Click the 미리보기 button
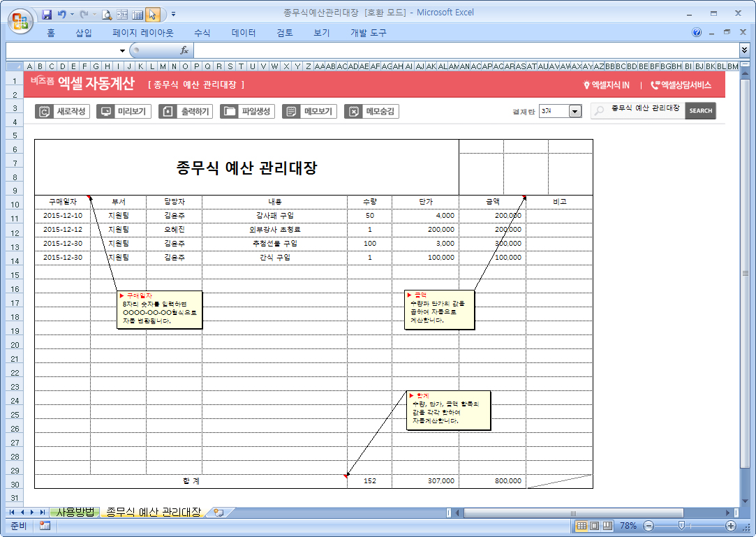 pyautogui.click(x=124, y=112)
